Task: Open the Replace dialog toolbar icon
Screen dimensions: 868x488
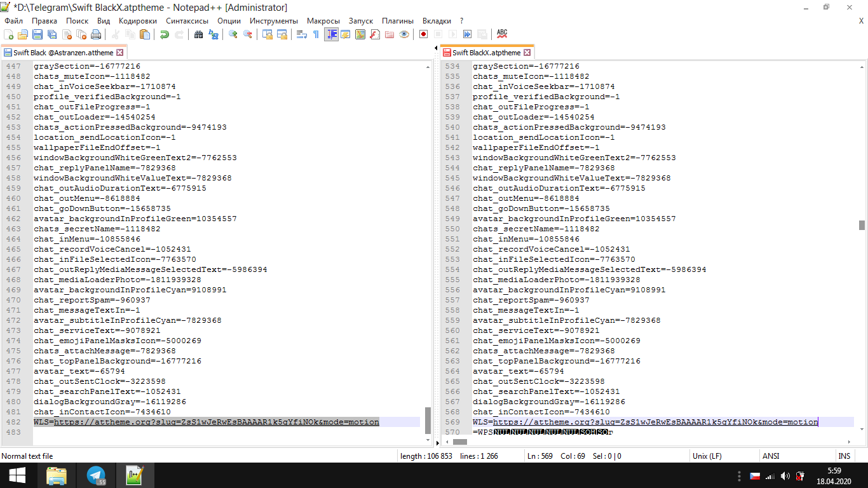Action: coord(214,34)
